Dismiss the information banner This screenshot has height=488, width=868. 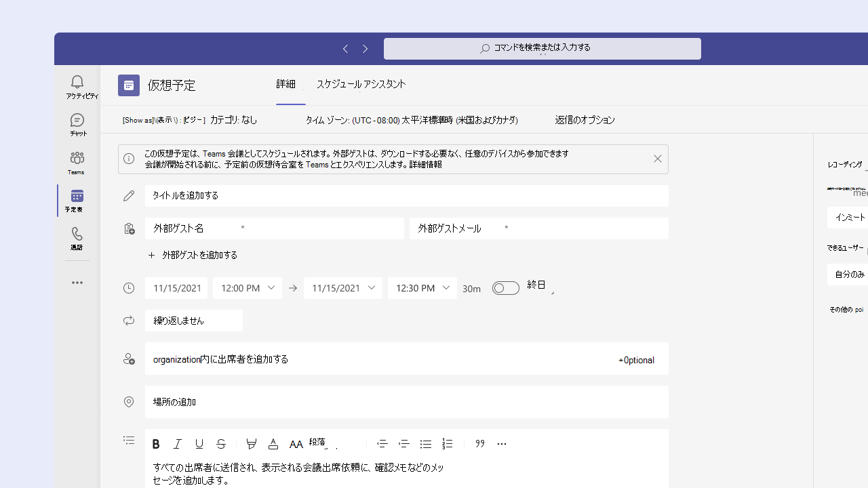(657, 159)
